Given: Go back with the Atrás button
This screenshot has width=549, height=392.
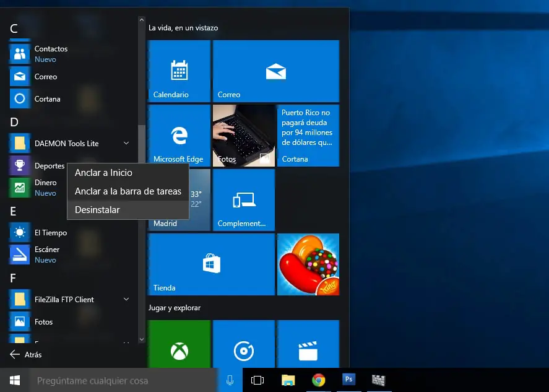Looking at the screenshot, I should 26,354.
